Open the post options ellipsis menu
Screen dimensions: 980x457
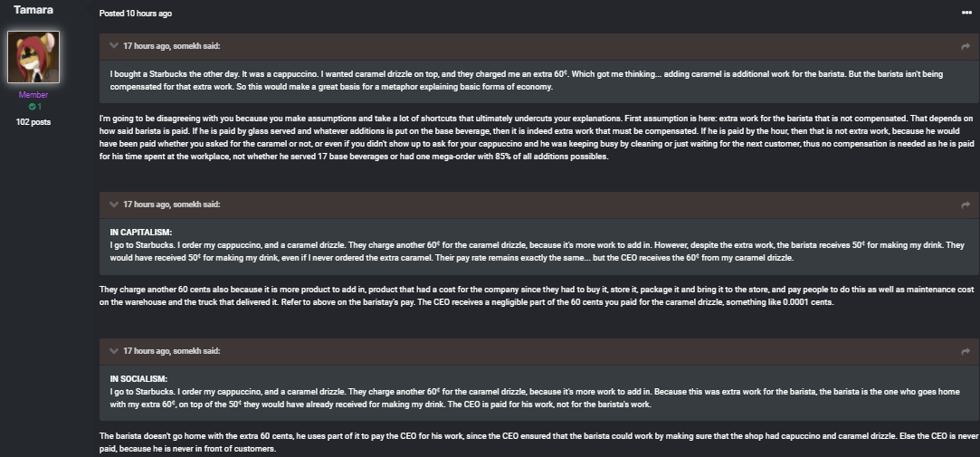point(966,14)
